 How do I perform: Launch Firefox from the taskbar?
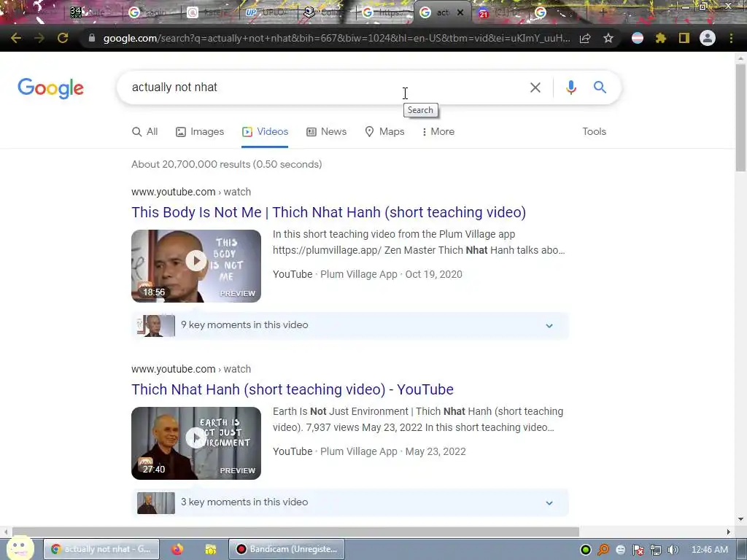[x=177, y=549]
